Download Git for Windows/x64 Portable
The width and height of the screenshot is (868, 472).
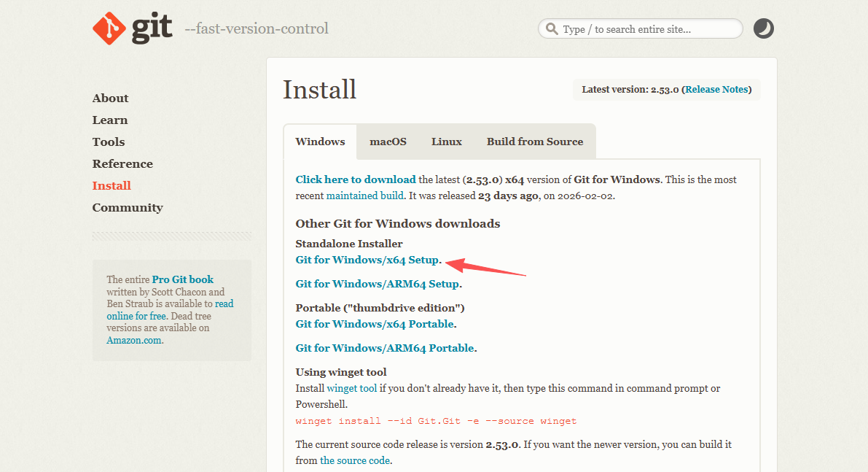tap(375, 324)
